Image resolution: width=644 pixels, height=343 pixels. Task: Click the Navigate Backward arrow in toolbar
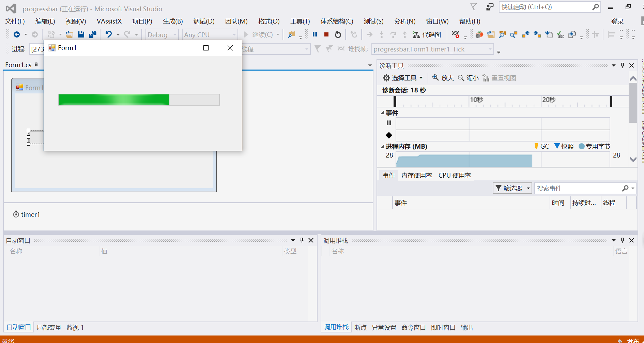click(16, 34)
